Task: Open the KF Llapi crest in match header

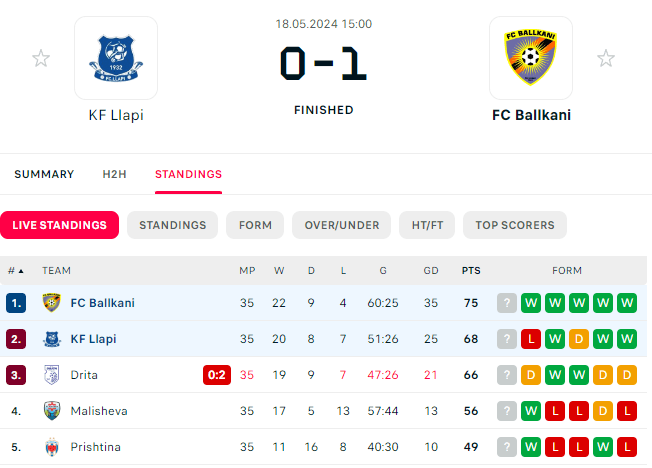Action: (116, 58)
